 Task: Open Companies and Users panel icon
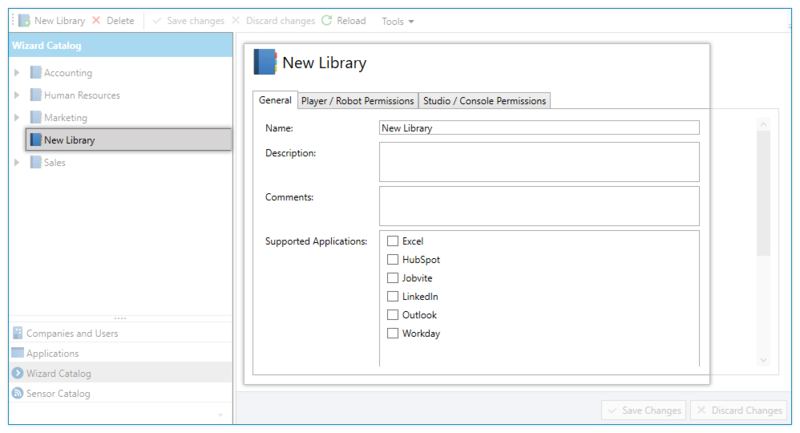point(18,332)
